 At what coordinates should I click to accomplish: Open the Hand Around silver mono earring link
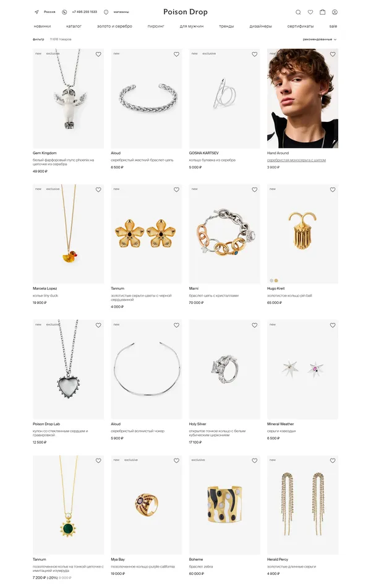click(296, 160)
